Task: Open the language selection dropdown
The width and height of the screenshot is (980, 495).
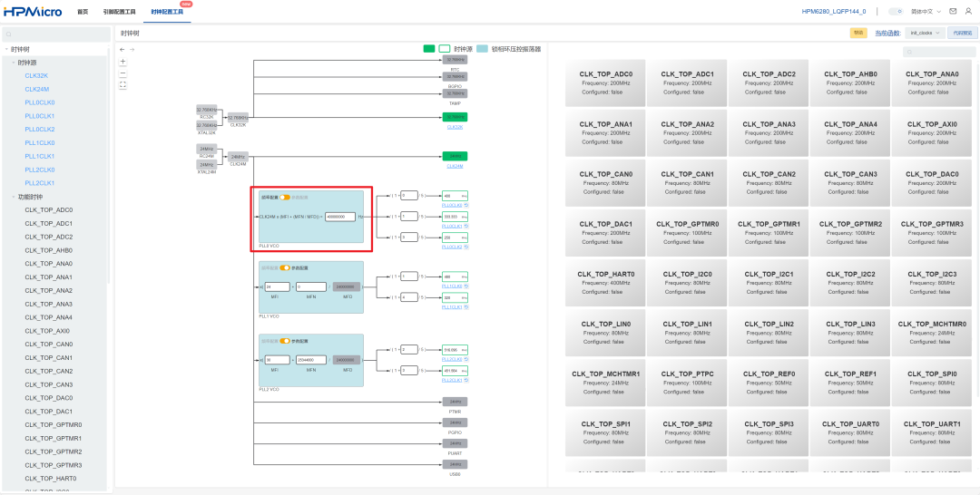Action: point(927,11)
